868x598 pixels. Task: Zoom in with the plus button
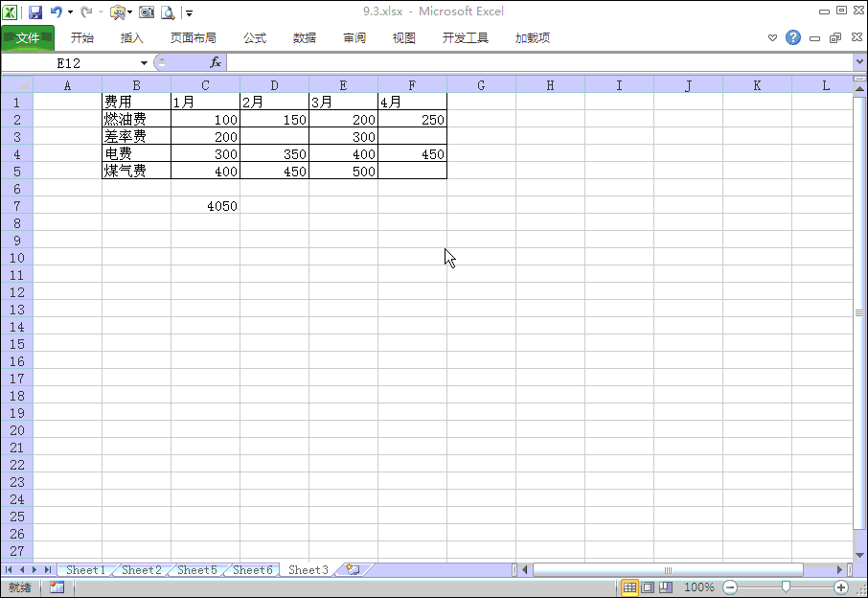[841, 587]
